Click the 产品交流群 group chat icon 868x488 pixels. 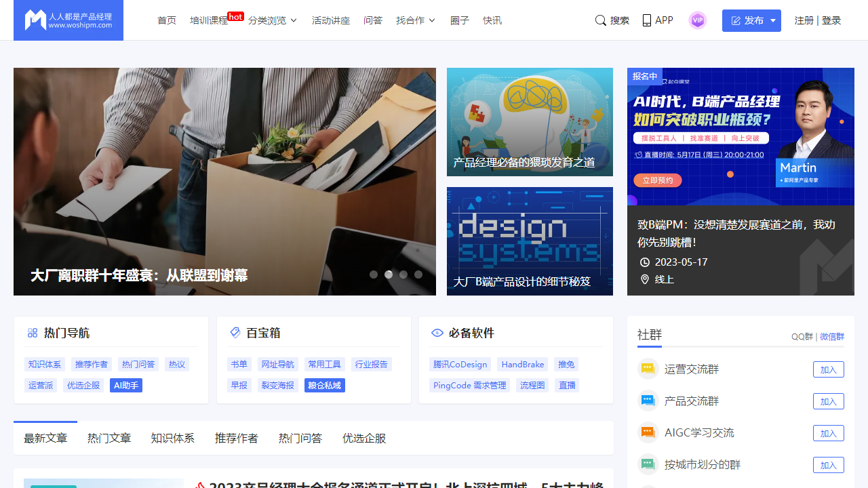coord(648,401)
